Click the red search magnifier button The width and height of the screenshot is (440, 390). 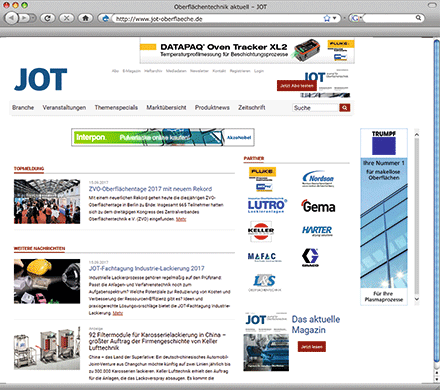click(345, 108)
